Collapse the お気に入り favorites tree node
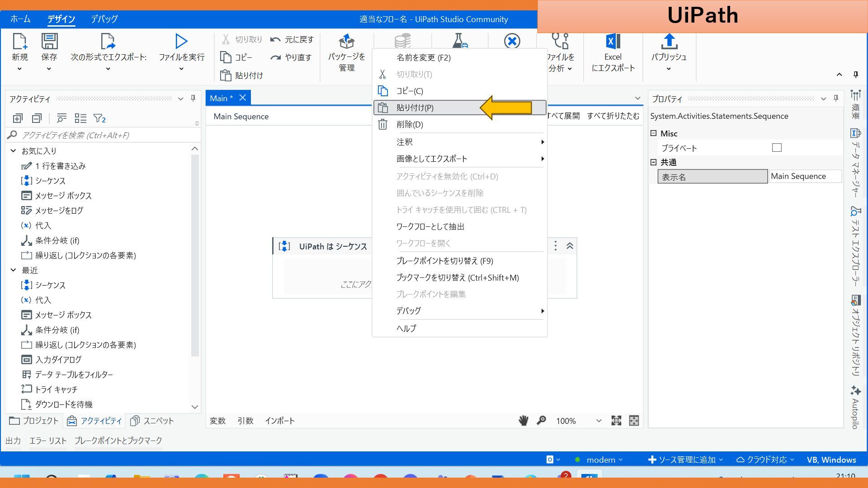Viewport: 868px width, 488px height. [x=13, y=151]
